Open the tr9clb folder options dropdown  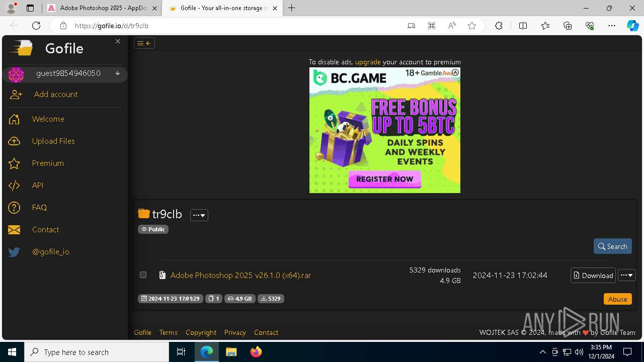[199, 215]
